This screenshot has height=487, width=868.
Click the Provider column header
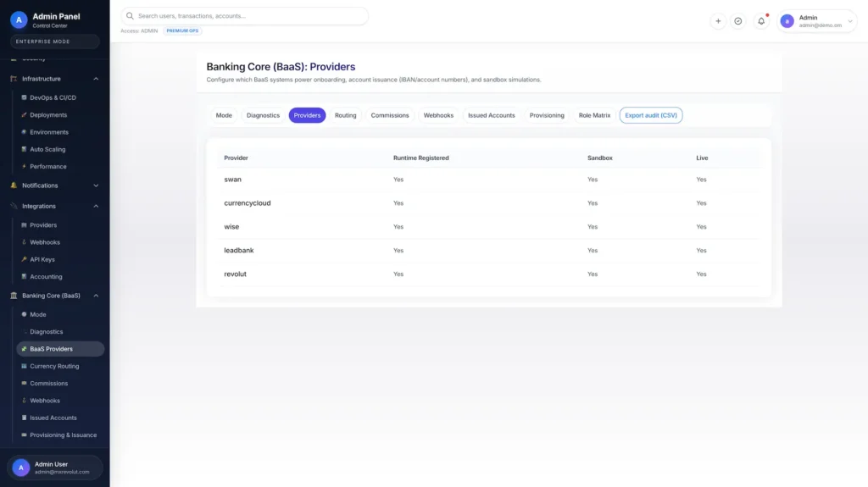click(x=236, y=158)
